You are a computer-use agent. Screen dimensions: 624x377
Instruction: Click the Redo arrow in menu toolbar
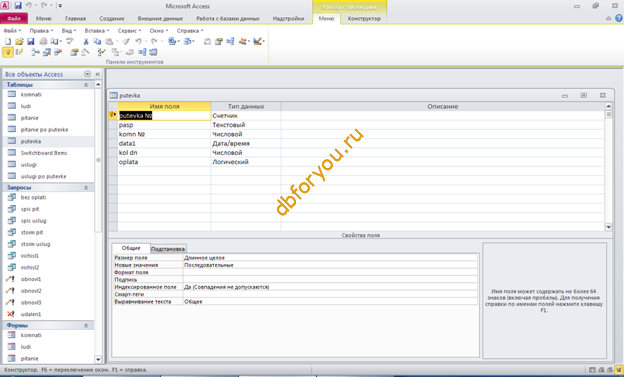coord(154,41)
